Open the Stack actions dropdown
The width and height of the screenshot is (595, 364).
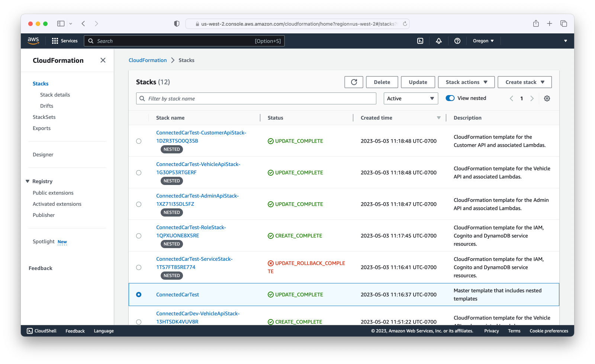[466, 82]
